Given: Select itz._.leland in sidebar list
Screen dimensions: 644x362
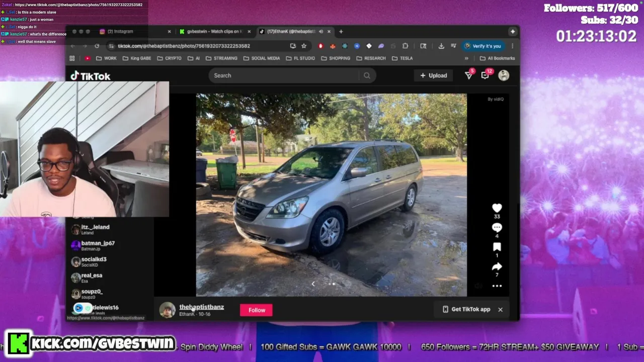Looking at the screenshot, I should (x=95, y=229).
